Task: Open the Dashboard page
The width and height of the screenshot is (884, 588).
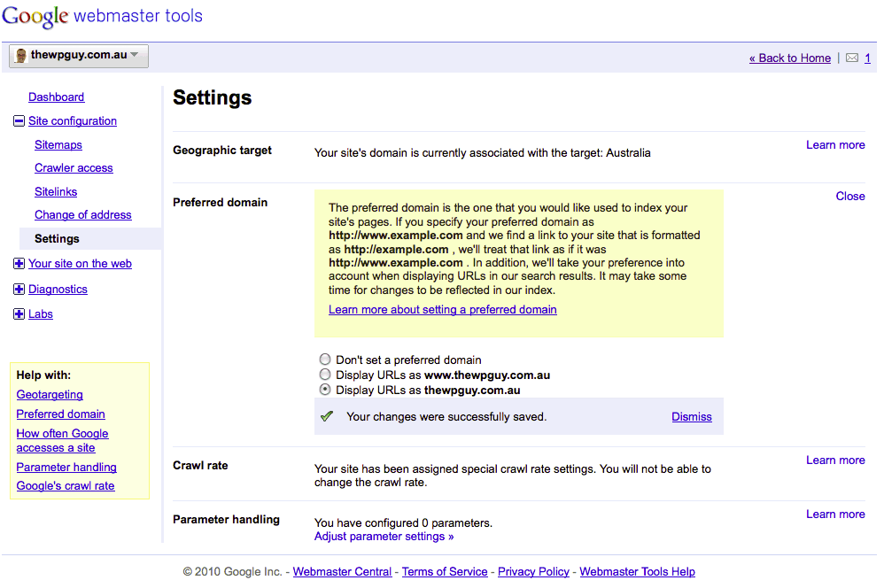Action: tap(57, 97)
